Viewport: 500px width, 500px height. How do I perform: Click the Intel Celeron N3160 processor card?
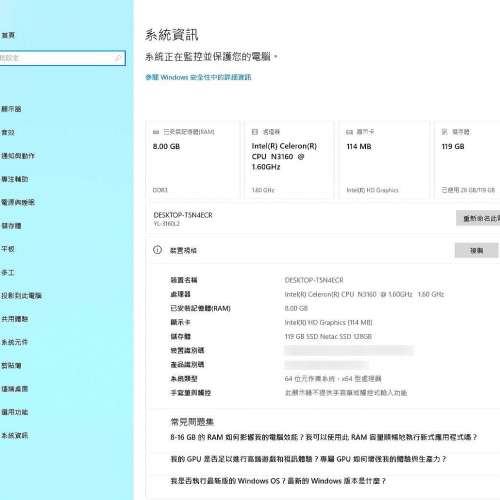(288, 160)
